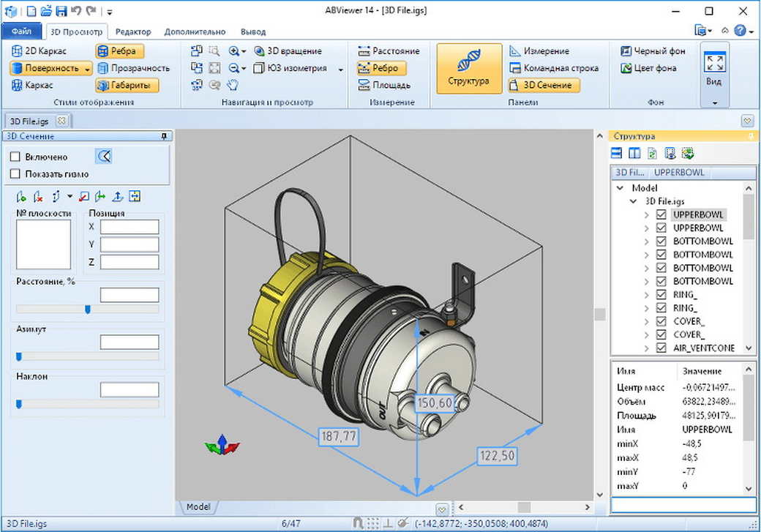Screen dimensions: 761x532
Task: Switch to the Дополнительно ribbon tab
Action: 195,32
